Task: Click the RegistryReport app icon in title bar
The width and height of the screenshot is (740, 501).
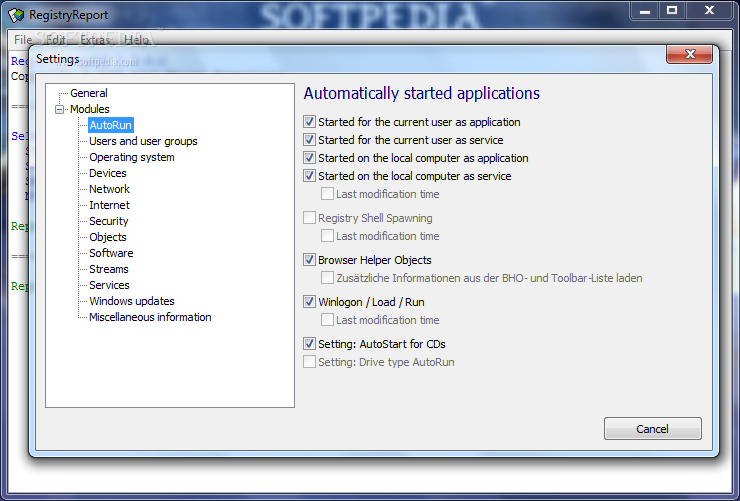Action: pos(16,15)
